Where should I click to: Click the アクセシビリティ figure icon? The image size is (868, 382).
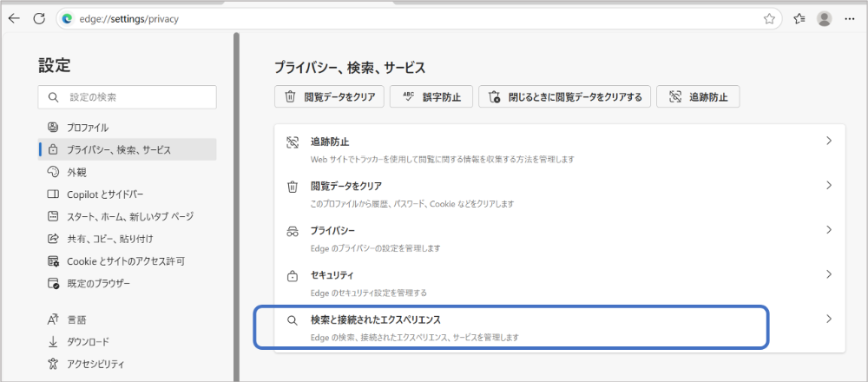pyautogui.click(x=53, y=364)
